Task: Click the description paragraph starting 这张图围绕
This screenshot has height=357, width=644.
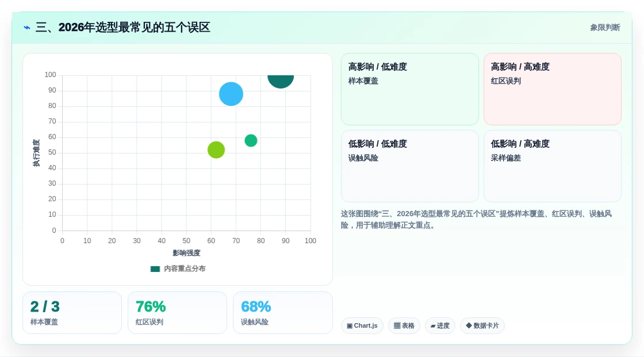Action: 477,220
